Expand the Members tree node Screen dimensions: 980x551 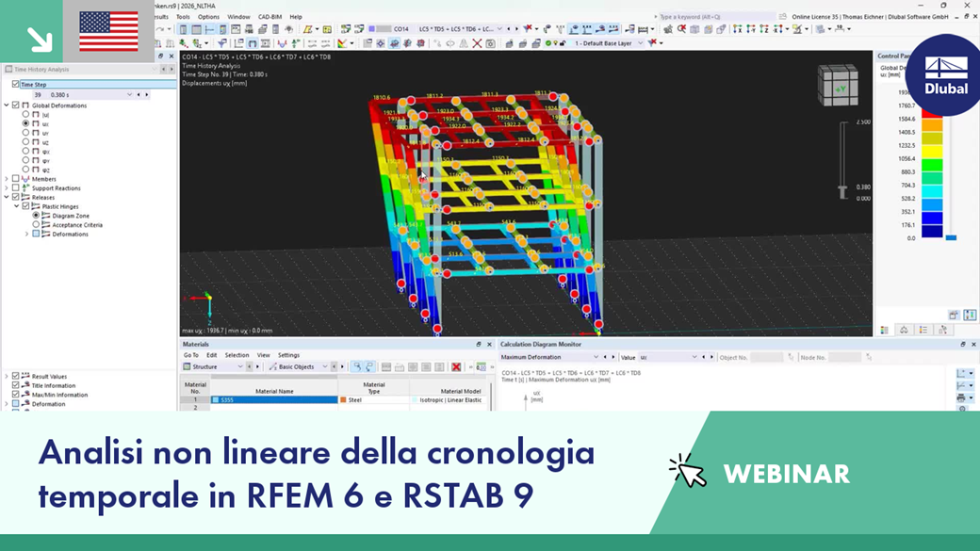tap(7, 179)
